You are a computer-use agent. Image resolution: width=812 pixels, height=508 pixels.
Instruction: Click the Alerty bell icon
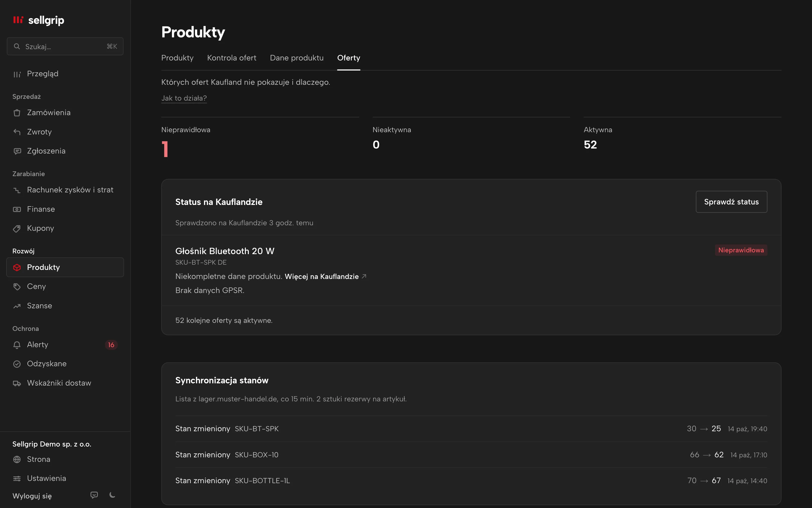(x=17, y=345)
